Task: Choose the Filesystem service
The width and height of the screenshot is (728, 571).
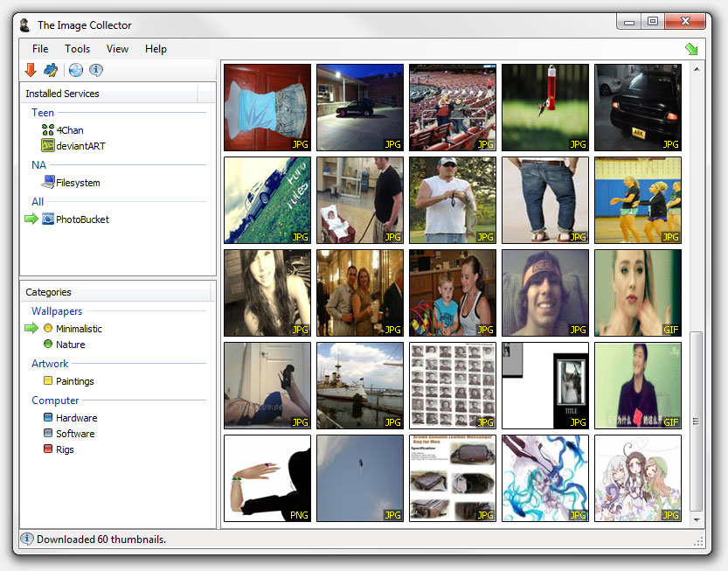Action: (x=77, y=183)
